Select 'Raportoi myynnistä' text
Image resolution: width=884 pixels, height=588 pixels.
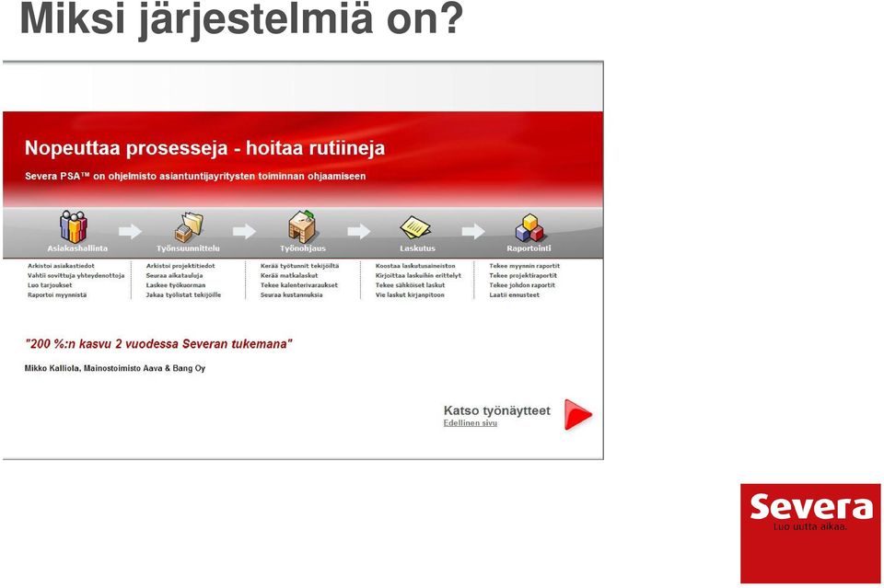click(x=57, y=294)
